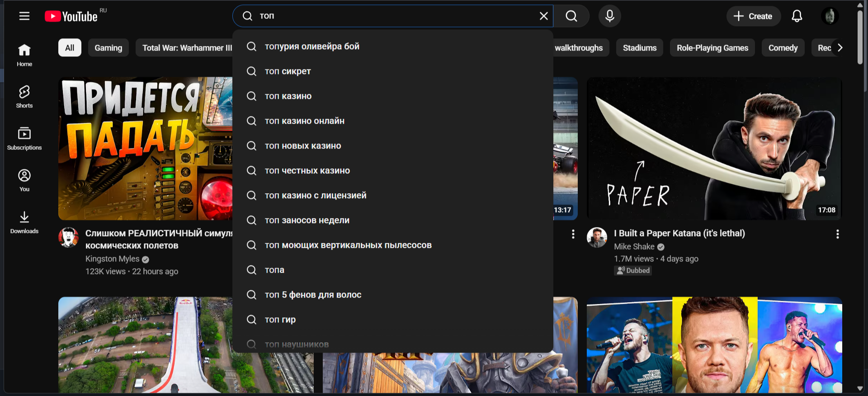
Task: Select the Stadiums filter chip
Action: 640,48
